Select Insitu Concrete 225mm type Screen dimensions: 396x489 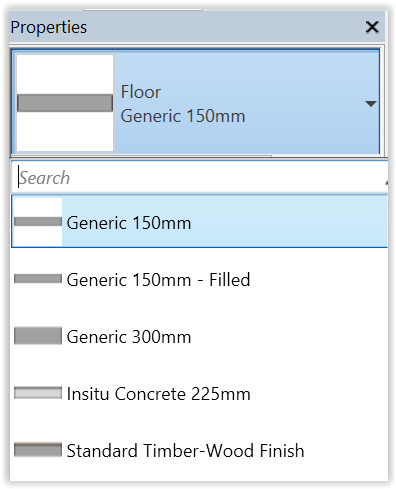(x=200, y=393)
